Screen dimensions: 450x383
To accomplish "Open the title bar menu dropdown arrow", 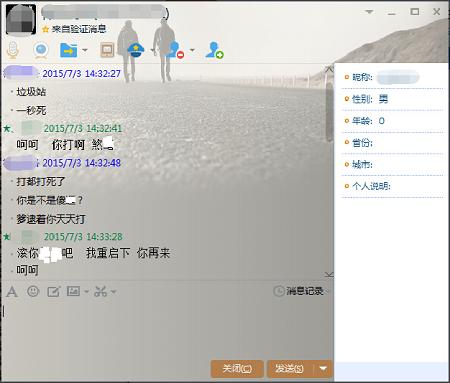I will pyautogui.click(x=369, y=12).
